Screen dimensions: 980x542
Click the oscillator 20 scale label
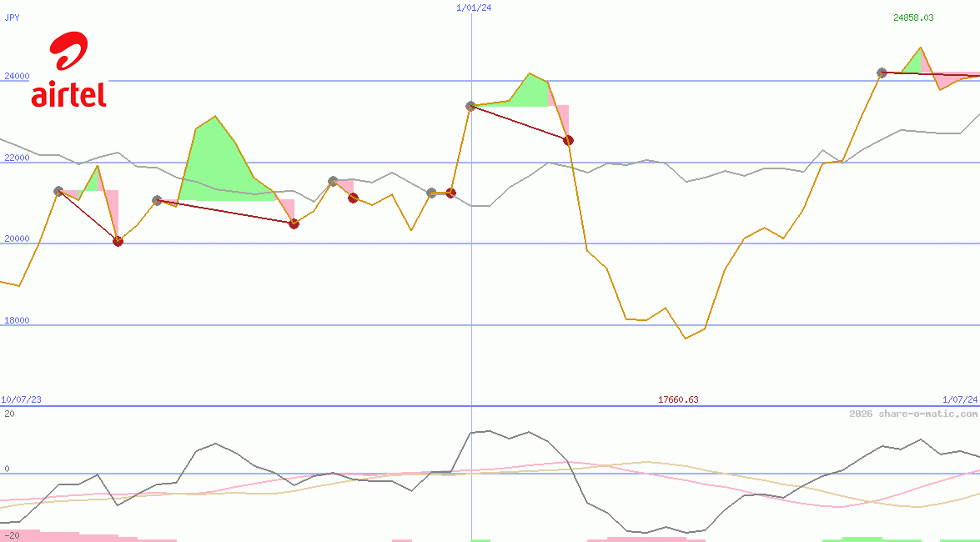coord(9,414)
